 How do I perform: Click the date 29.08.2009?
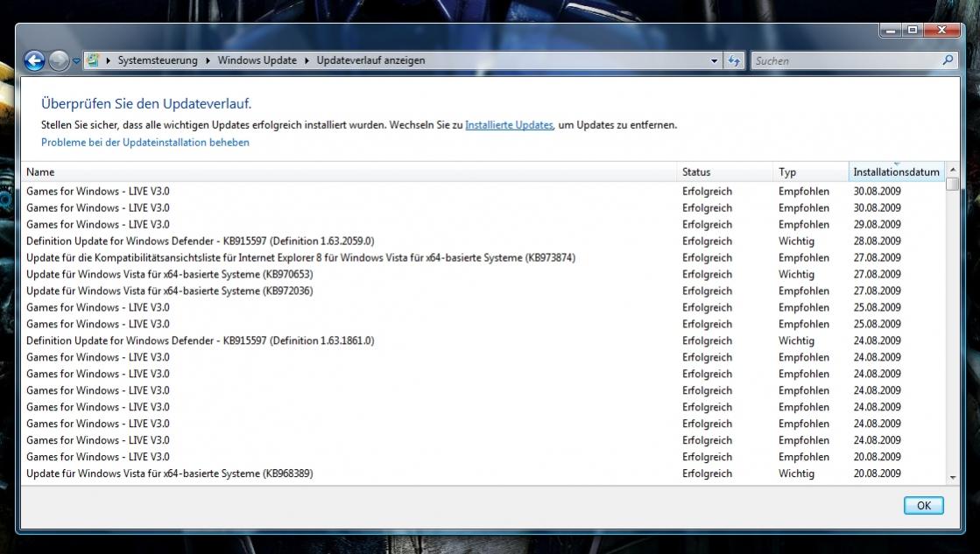[877, 224]
